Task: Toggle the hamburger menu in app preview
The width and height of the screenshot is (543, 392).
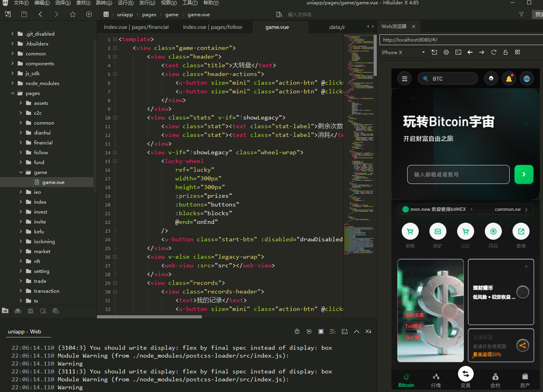Action: (x=404, y=79)
